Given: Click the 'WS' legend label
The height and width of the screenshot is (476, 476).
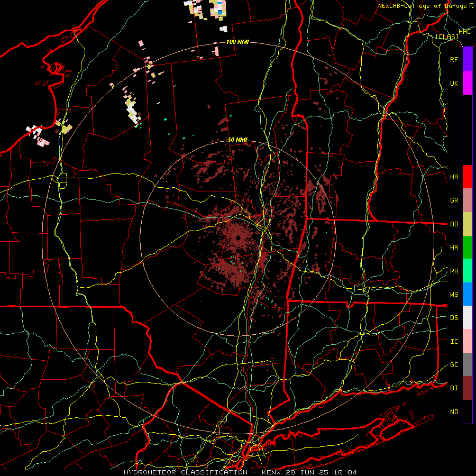Looking at the screenshot, I should point(454,295).
